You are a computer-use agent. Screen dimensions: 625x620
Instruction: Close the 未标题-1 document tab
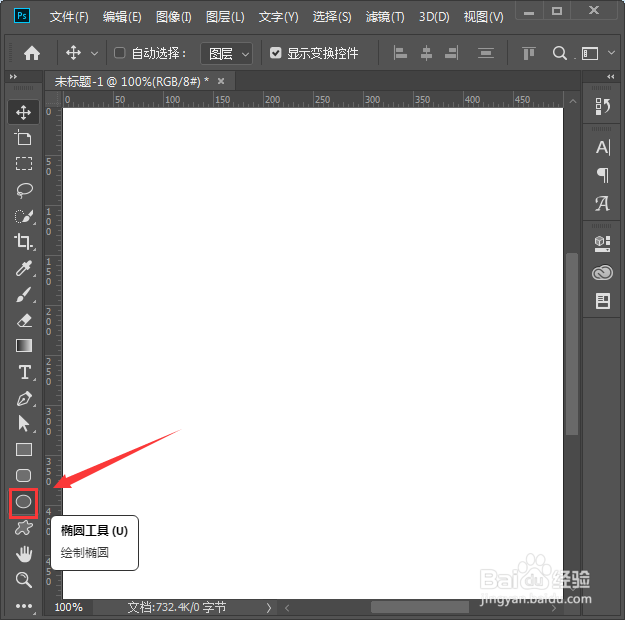click(221, 81)
